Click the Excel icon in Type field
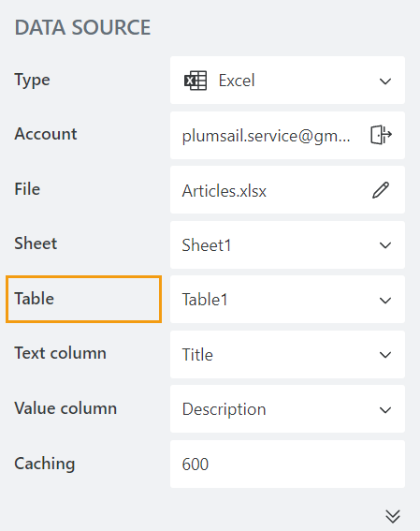Image resolution: width=420 pixels, height=531 pixels. [196, 81]
